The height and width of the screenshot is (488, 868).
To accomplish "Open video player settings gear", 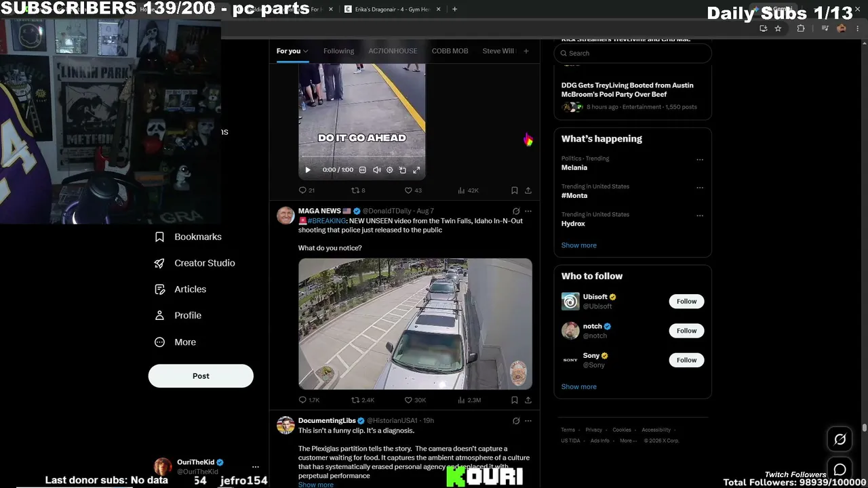I will pos(390,170).
